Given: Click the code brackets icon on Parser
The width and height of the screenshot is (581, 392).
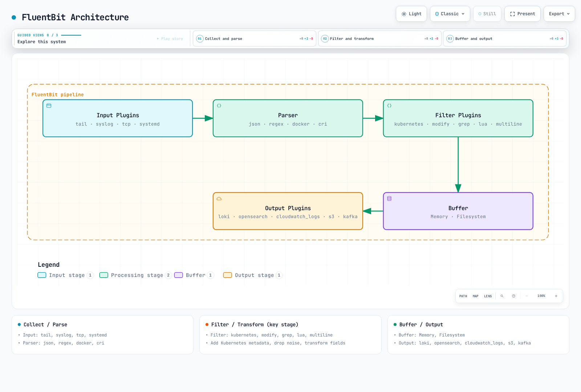Looking at the screenshot, I should (219, 106).
